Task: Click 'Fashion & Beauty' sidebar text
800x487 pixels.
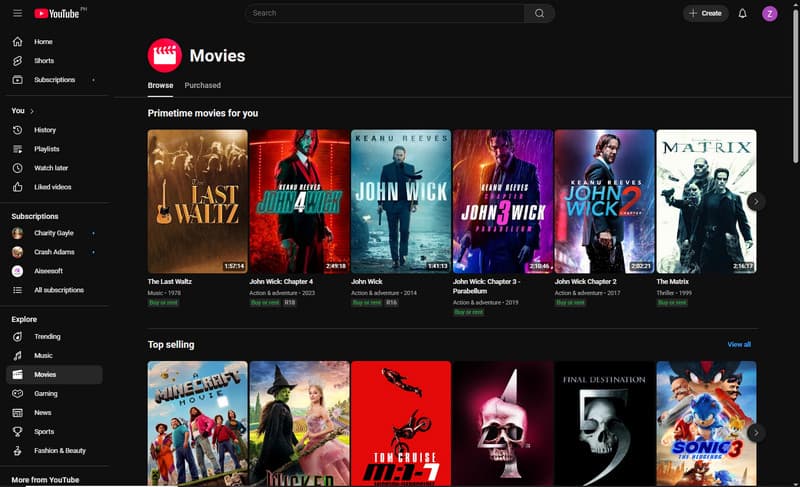Action: pos(60,451)
